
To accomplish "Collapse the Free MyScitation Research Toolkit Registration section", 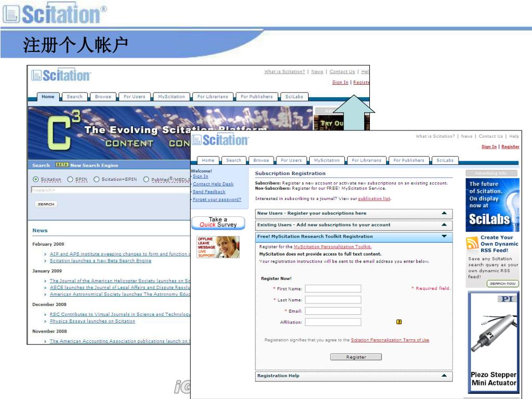I will [353, 236].
